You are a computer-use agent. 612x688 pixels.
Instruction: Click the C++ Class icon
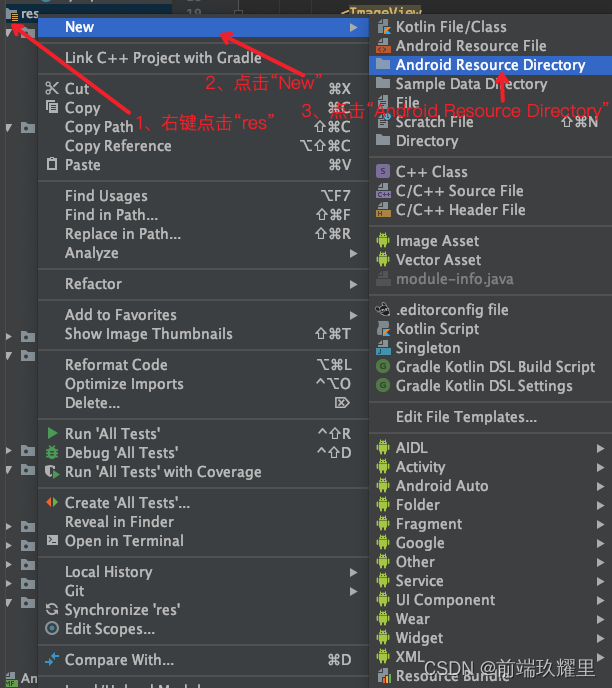[383, 172]
